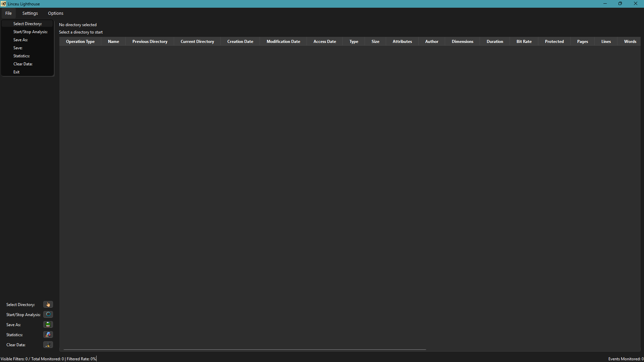Open the Options menu
This screenshot has height=362, width=644.
point(55,13)
